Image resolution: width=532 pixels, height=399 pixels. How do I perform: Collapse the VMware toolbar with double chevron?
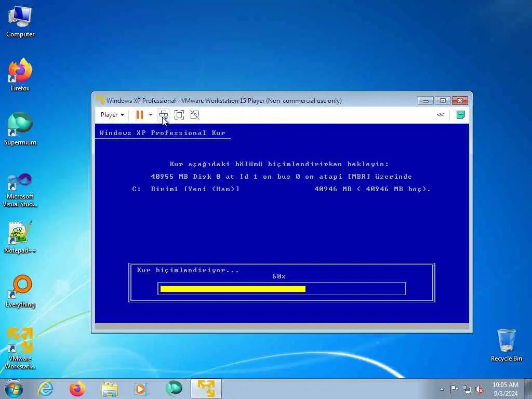click(x=441, y=115)
